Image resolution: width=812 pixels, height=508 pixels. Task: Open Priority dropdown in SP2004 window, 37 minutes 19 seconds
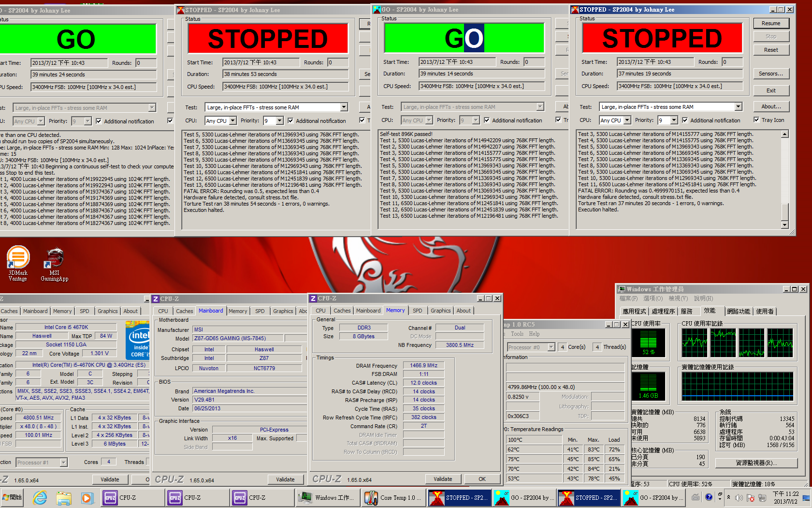pyautogui.click(x=674, y=120)
